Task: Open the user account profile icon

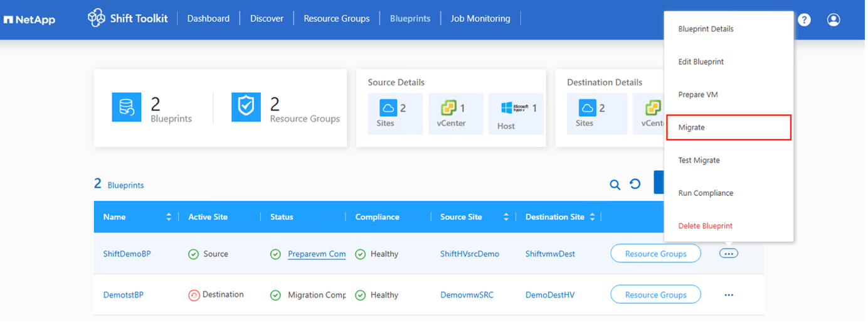Action: (834, 20)
